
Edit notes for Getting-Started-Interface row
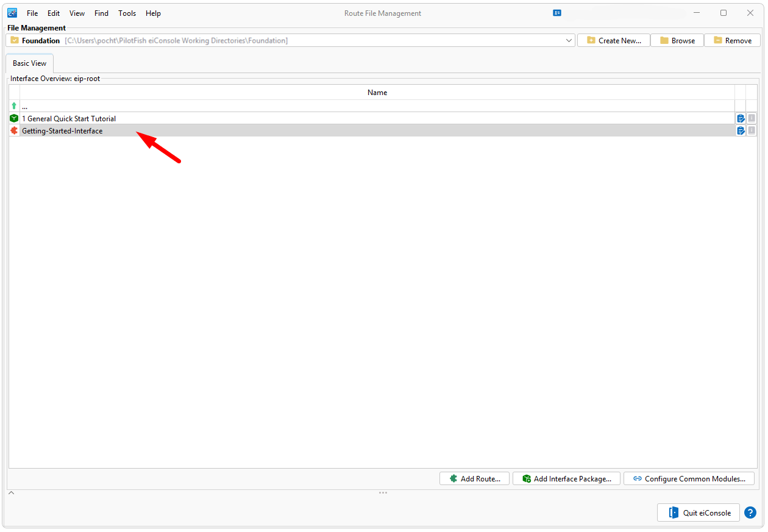[741, 130]
